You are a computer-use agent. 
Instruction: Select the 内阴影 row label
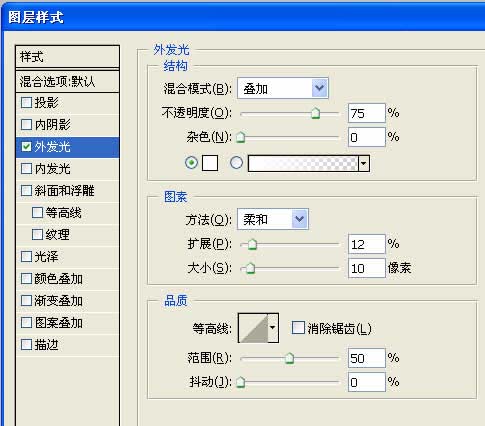point(52,125)
